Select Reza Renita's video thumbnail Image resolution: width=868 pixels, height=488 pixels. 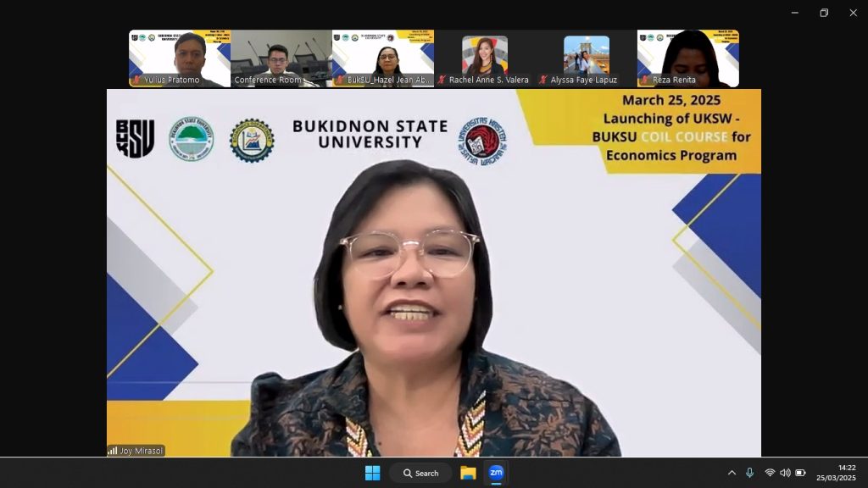[687, 58]
